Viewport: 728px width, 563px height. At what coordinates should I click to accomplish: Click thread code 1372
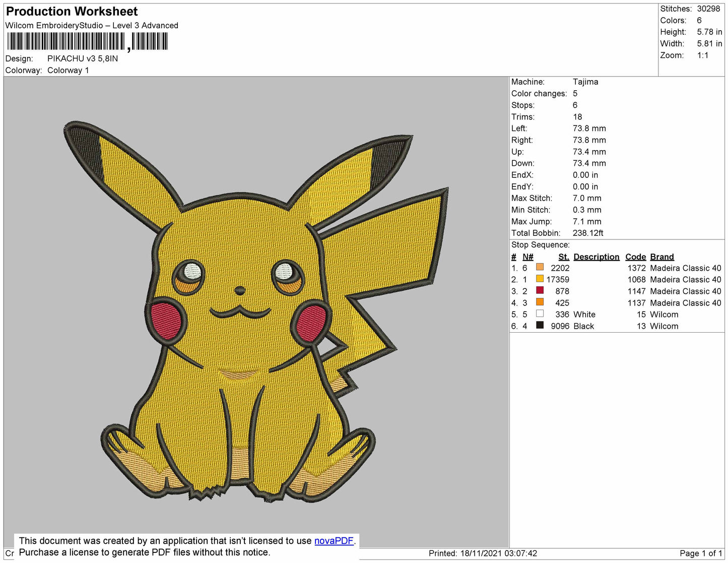(x=636, y=268)
